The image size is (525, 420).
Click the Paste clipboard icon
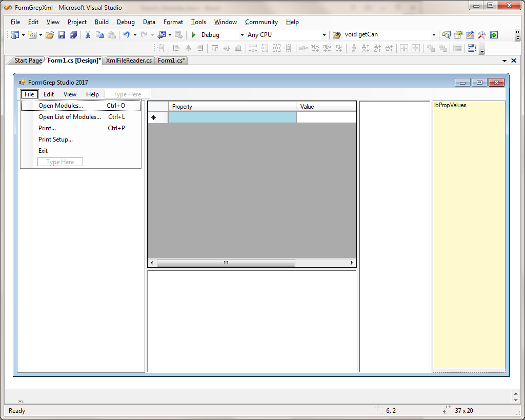coord(111,35)
